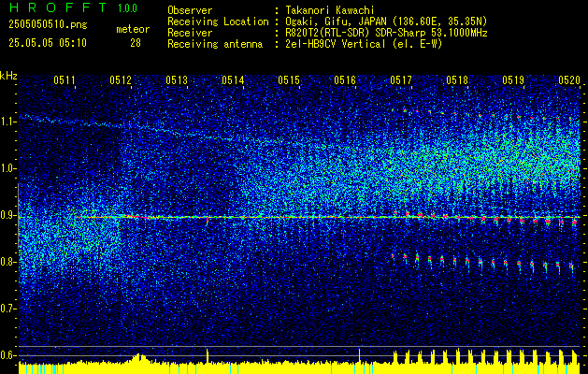Click the R820T2(RTL-SDR) receiver description
Screen dimensions: 588x374
click(386, 33)
